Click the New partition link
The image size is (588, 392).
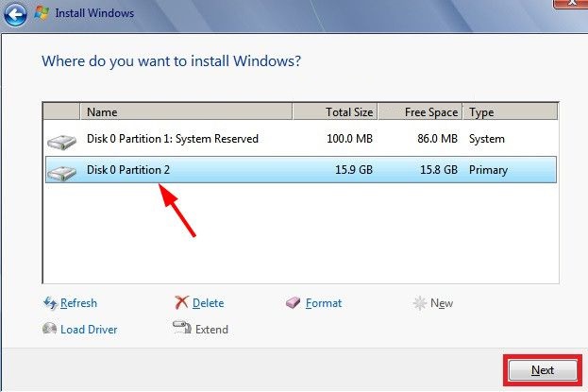(442, 303)
